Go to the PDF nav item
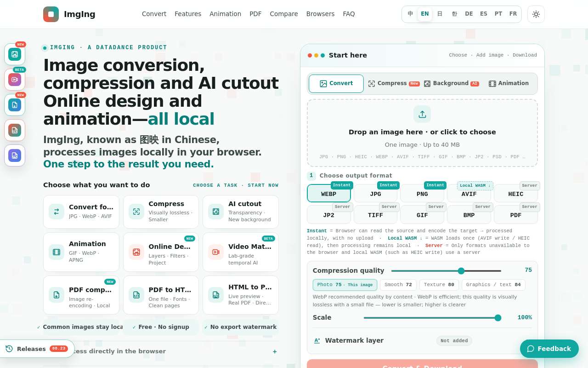588x368 pixels. tap(255, 14)
